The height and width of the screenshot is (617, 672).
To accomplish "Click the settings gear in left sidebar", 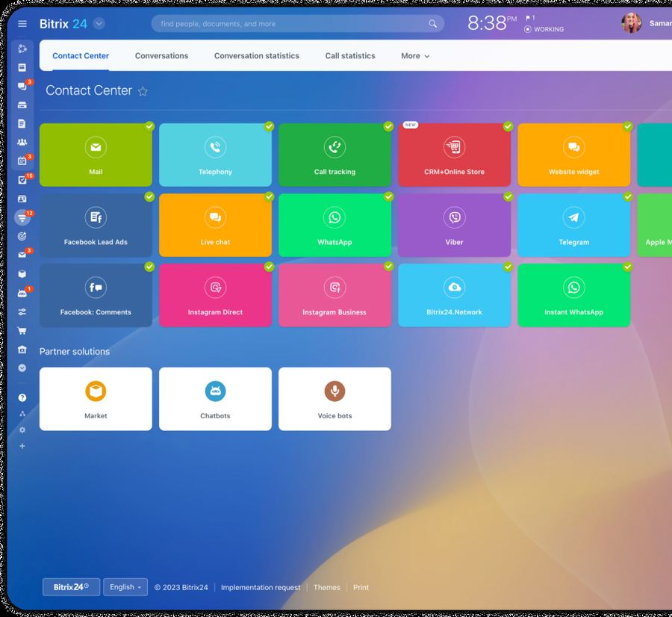I will pos(22,430).
